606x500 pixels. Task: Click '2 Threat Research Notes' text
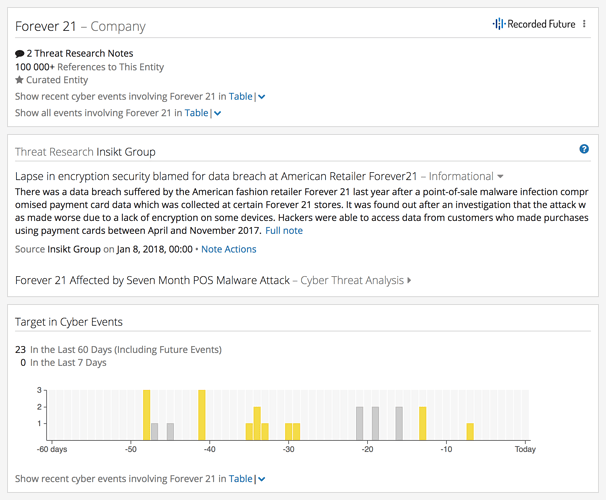pos(80,53)
